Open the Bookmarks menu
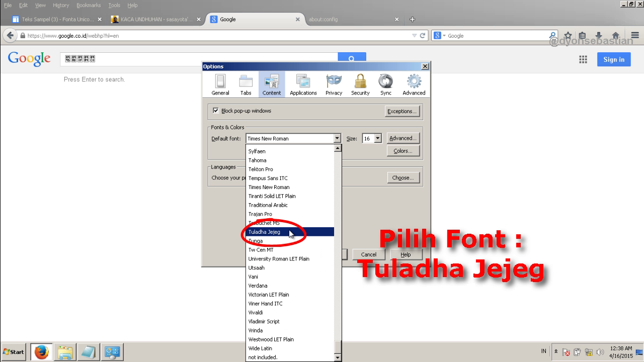The height and width of the screenshot is (362, 644). click(x=89, y=5)
